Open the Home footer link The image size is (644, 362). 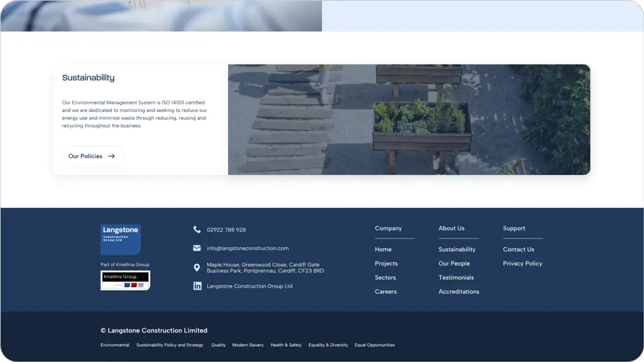pyautogui.click(x=383, y=249)
